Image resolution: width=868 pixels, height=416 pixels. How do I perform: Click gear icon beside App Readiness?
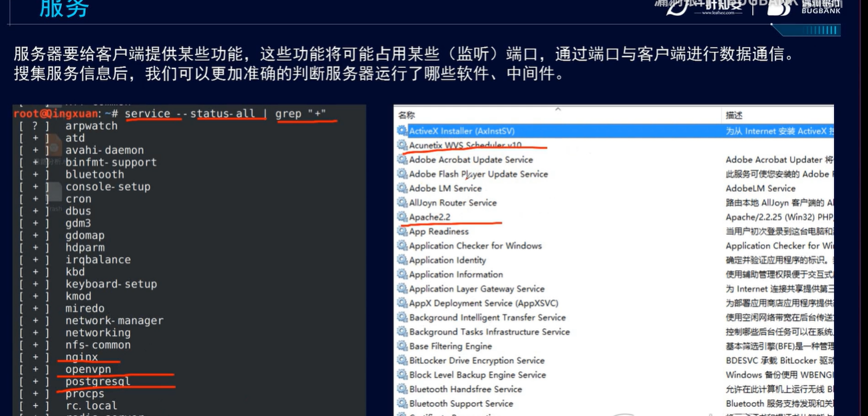402,232
